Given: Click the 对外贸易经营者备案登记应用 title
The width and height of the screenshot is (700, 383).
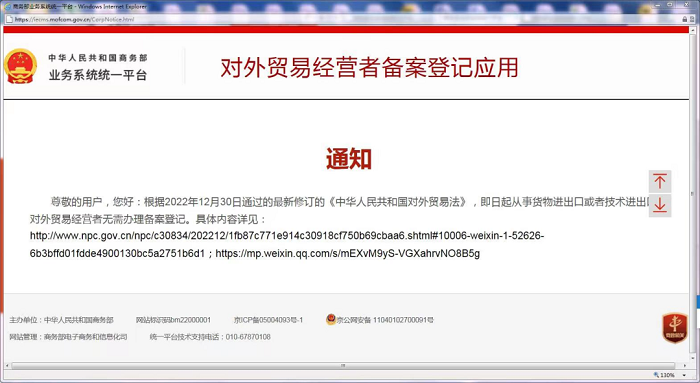Looking at the screenshot, I should coord(369,68).
